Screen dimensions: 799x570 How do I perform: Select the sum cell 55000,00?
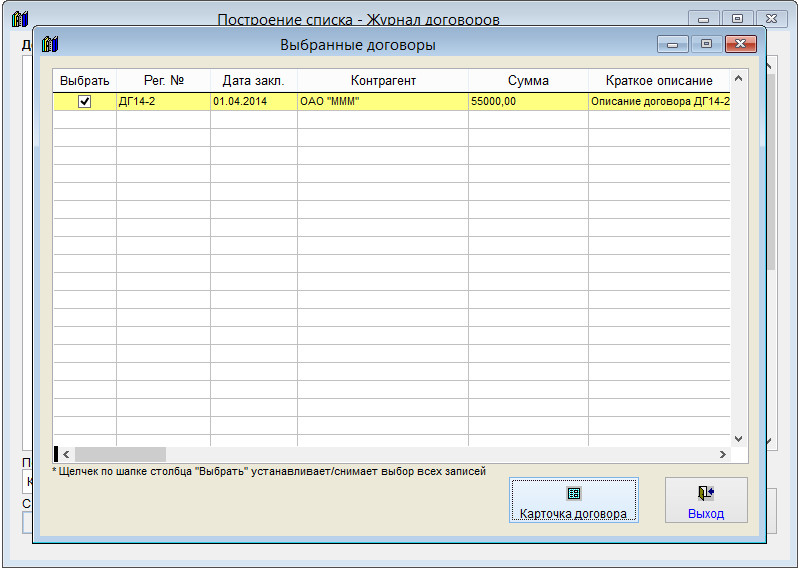[x=528, y=101]
